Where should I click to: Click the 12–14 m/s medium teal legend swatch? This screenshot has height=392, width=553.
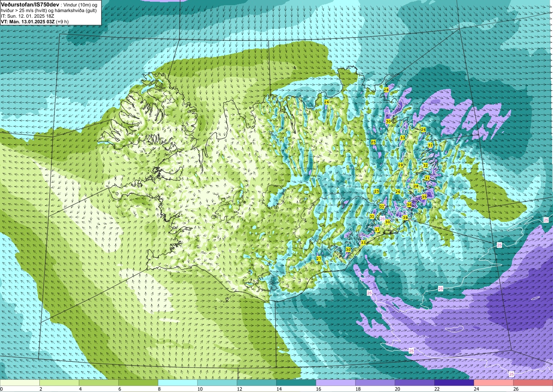(x=257, y=383)
